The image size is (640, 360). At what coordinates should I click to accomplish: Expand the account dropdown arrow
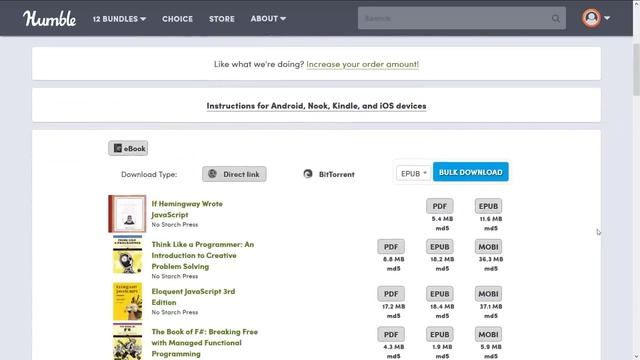607,18
